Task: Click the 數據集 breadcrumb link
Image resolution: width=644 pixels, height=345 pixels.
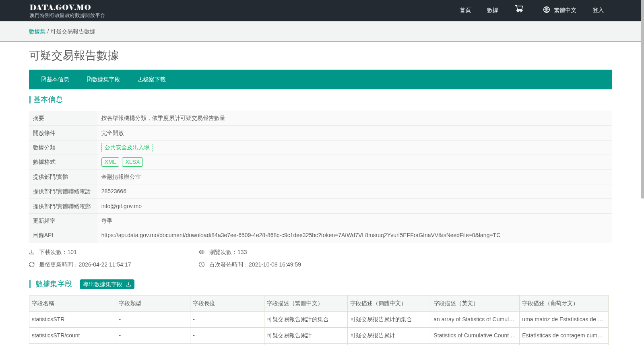Action: tap(37, 31)
